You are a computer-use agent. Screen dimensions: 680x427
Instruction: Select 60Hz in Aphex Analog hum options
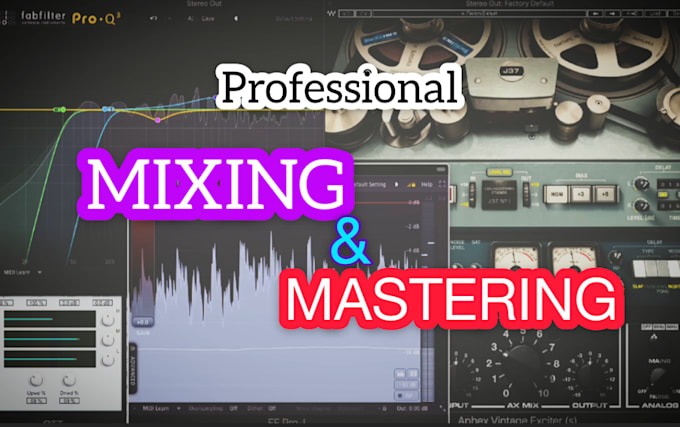(x=672, y=326)
